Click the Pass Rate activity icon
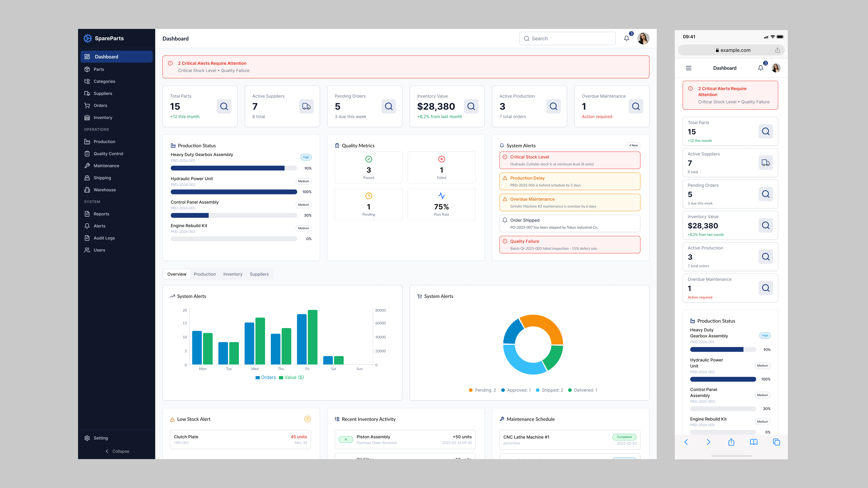Viewport: 868px width, 488px height. (441, 196)
